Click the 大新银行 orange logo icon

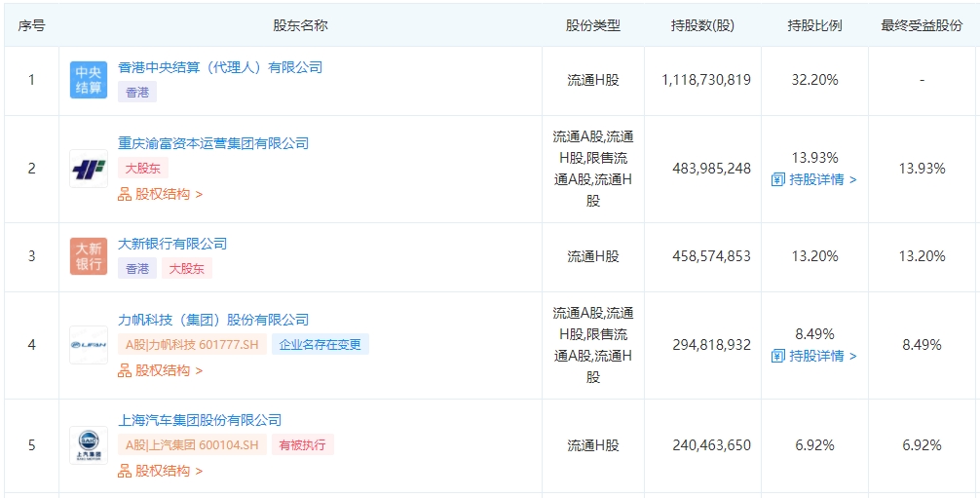(88, 256)
